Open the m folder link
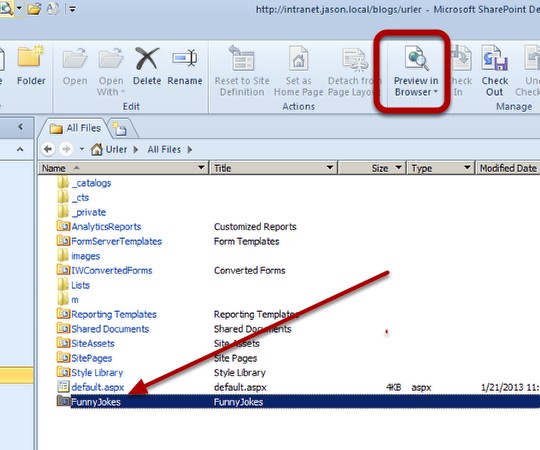This screenshot has height=450, width=540. tap(75, 300)
